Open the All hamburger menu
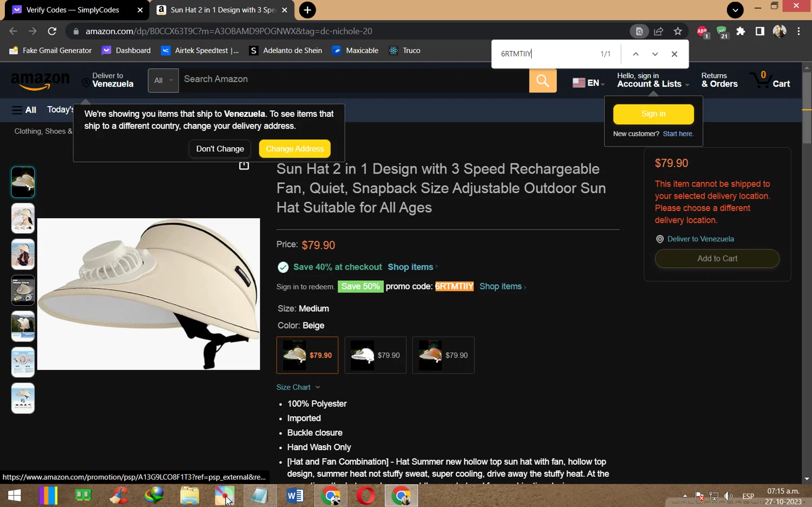 (x=24, y=110)
